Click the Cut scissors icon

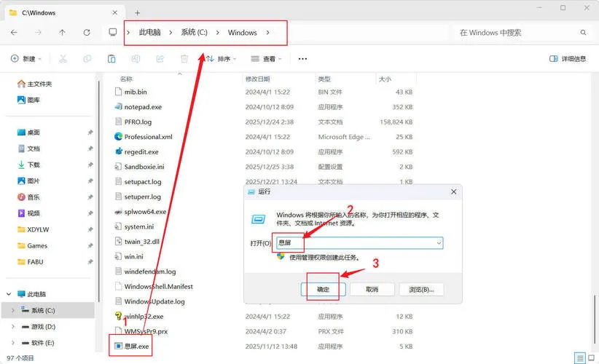click(63, 59)
